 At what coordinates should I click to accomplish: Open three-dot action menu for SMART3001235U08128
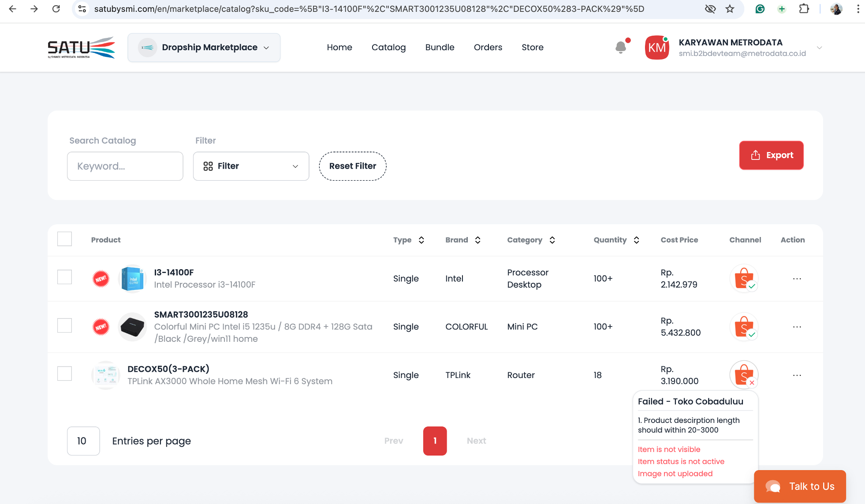click(797, 327)
